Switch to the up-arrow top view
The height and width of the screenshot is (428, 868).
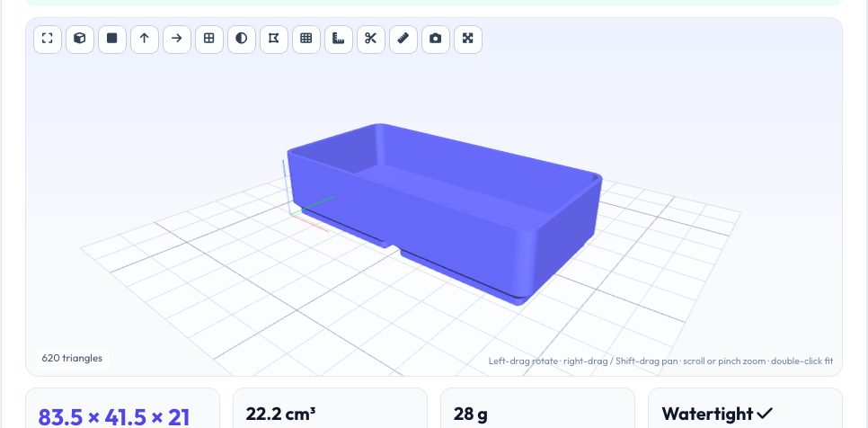[x=145, y=40]
